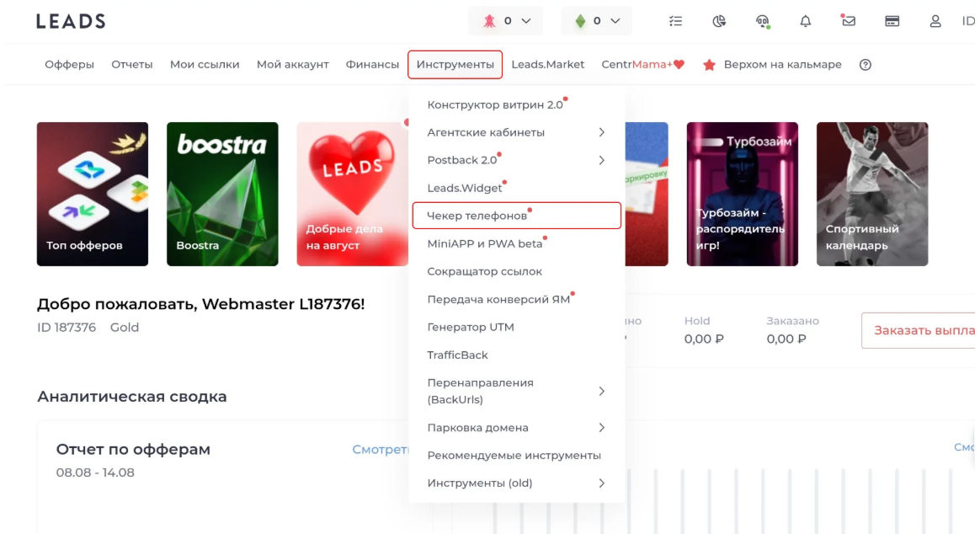Select Postback 2.0 menu item

click(462, 160)
